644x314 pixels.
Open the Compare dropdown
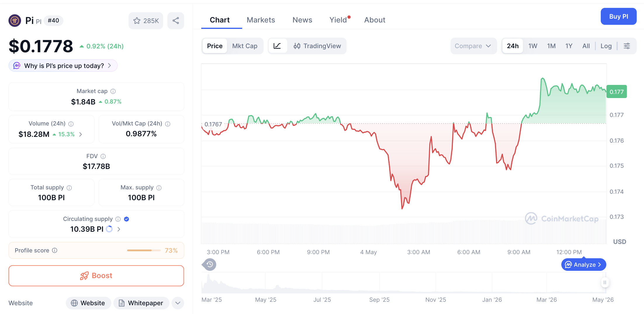coord(473,46)
